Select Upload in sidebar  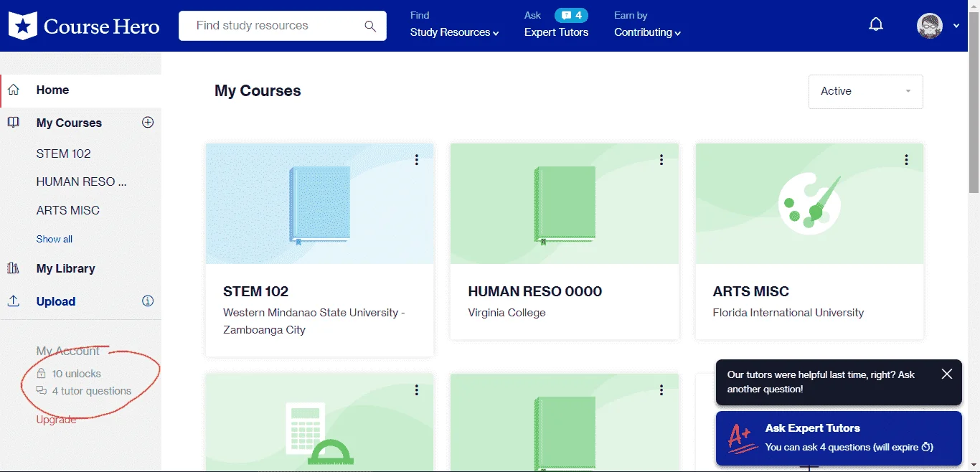(56, 301)
